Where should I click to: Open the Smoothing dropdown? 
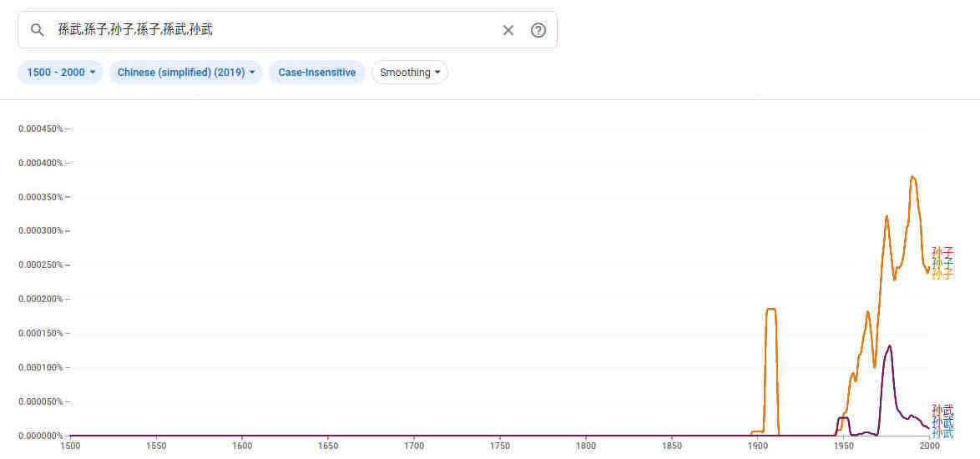tap(410, 73)
